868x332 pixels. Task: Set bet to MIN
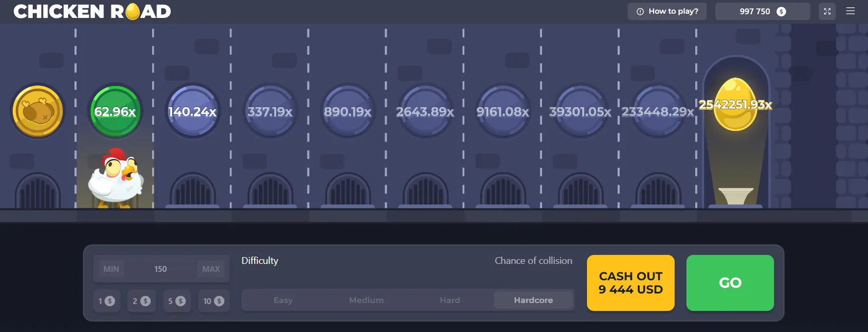pyautogui.click(x=111, y=269)
